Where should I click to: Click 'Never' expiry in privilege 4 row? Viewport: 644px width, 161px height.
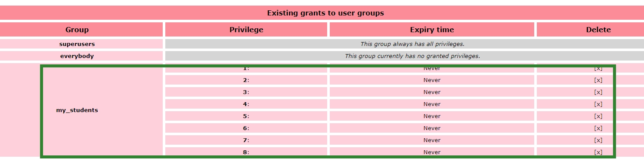tap(432, 104)
